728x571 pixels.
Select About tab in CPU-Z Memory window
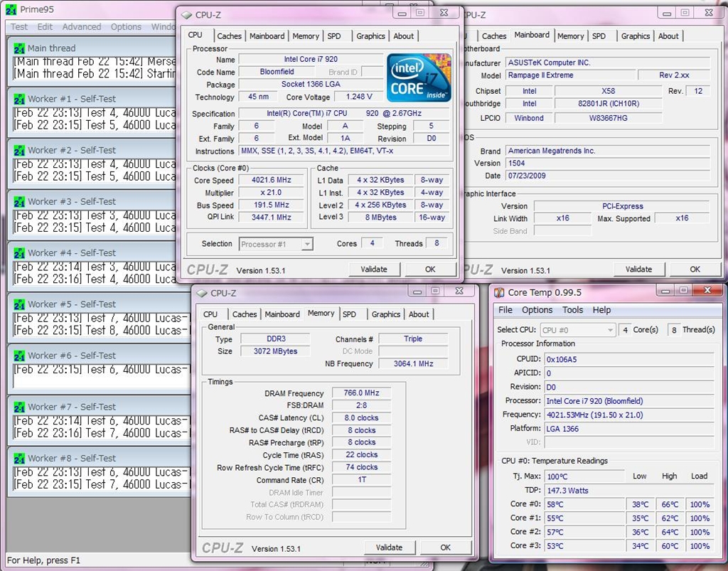coord(419,314)
